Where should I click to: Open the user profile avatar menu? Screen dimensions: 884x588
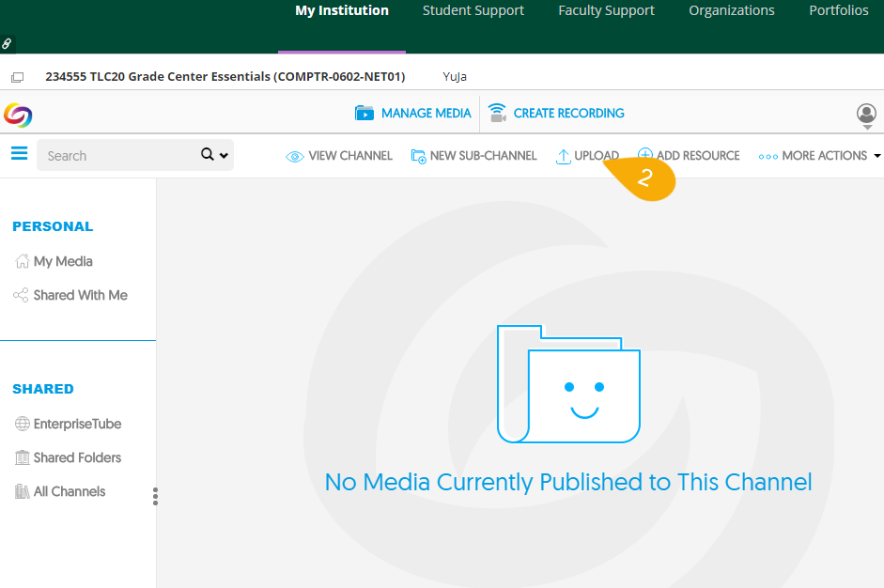pyautogui.click(x=866, y=116)
